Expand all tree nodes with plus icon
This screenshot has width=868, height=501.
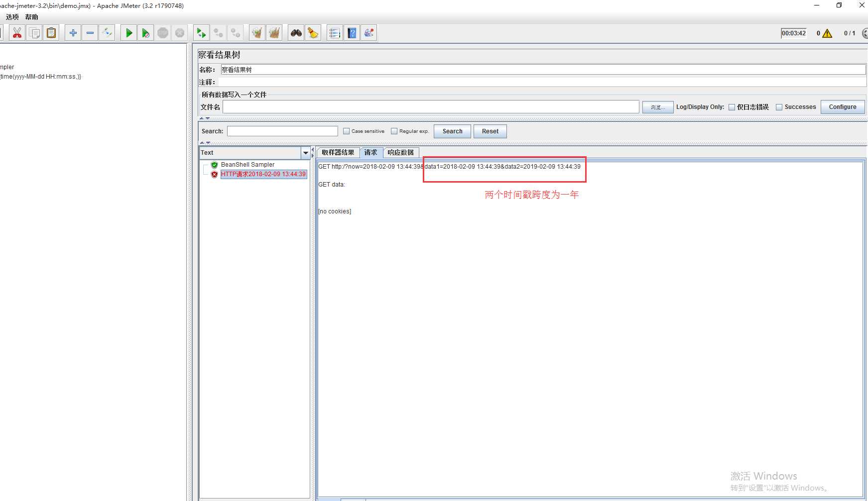tap(73, 33)
